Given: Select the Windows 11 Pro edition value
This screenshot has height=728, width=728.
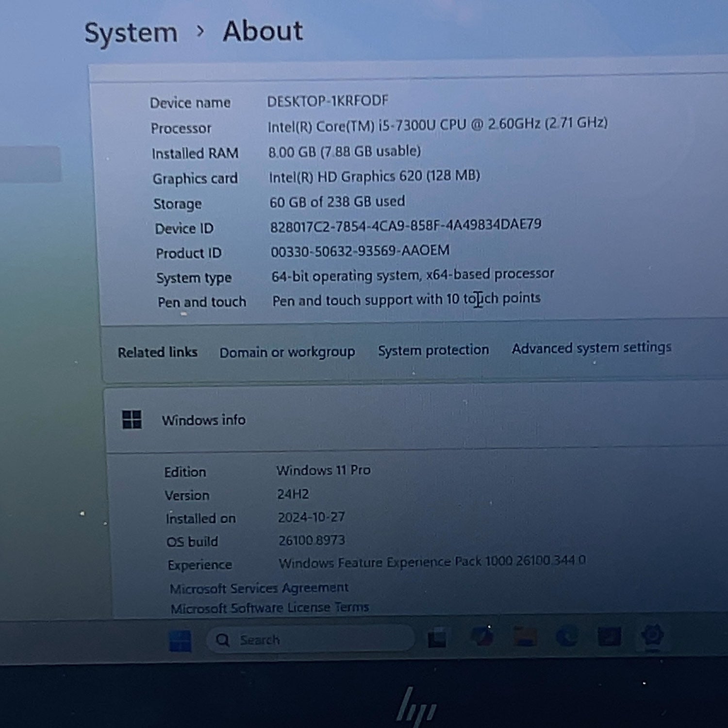Looking at the screenshot, I should point(323,470).
